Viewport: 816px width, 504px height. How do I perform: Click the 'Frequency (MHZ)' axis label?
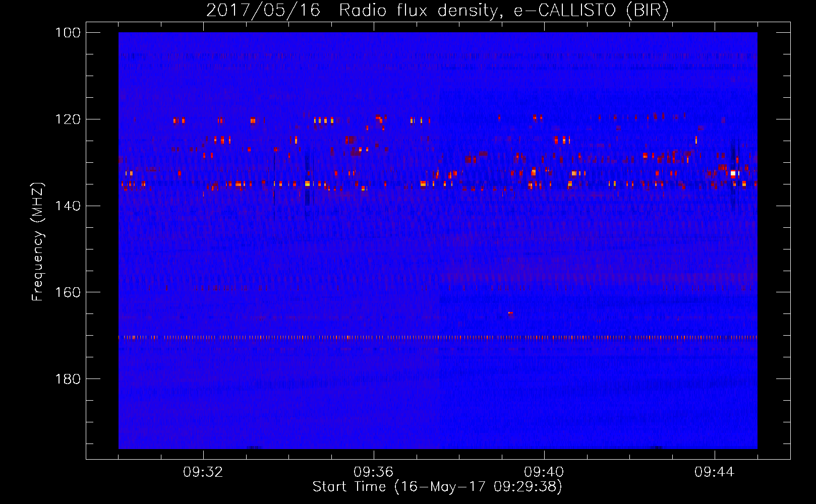[38, 242]
